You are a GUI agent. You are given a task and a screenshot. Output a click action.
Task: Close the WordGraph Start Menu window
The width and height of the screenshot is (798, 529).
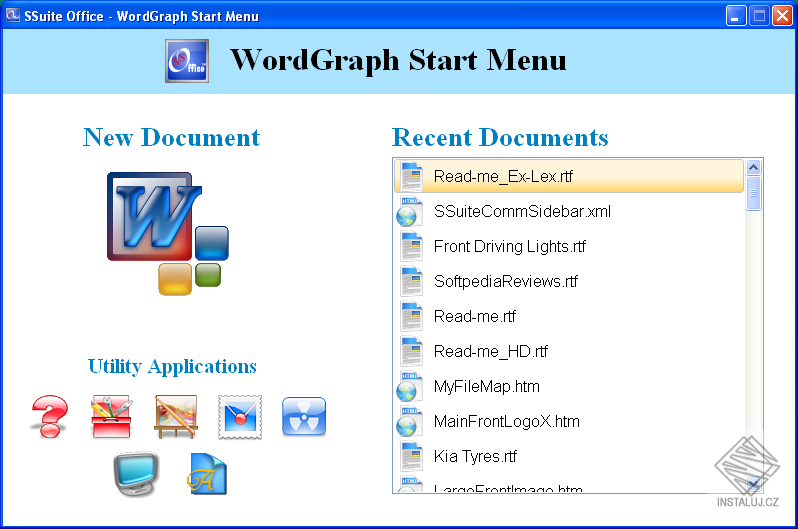click(782, 16)
